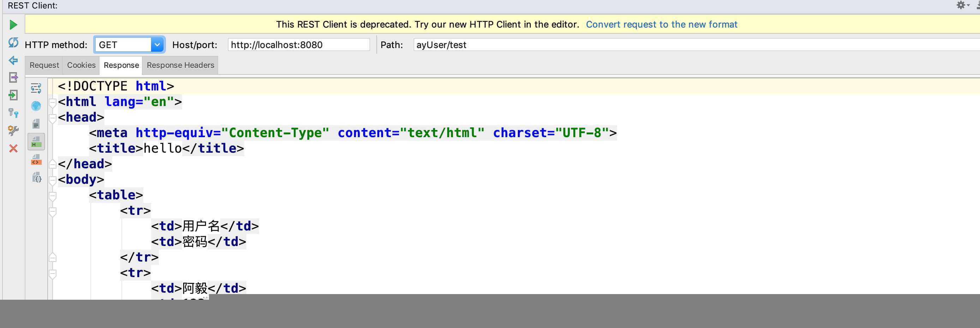View response as plain text icon
The height and width of the screenshot is (328, 980).
pyautogui.click(x=36, y=124)
